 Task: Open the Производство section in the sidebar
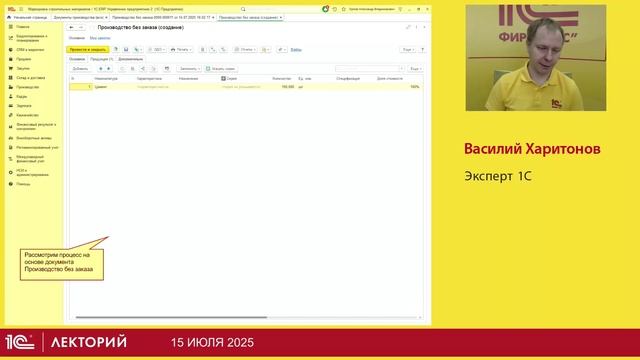click(28, 87)
